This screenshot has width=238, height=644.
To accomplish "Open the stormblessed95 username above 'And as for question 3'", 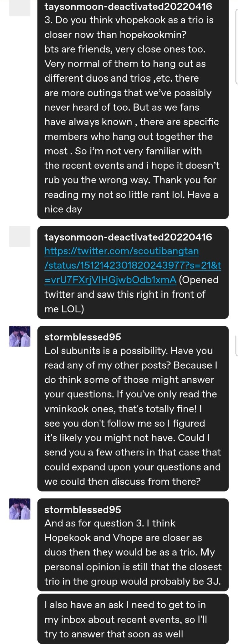I will tap(82, 509).
